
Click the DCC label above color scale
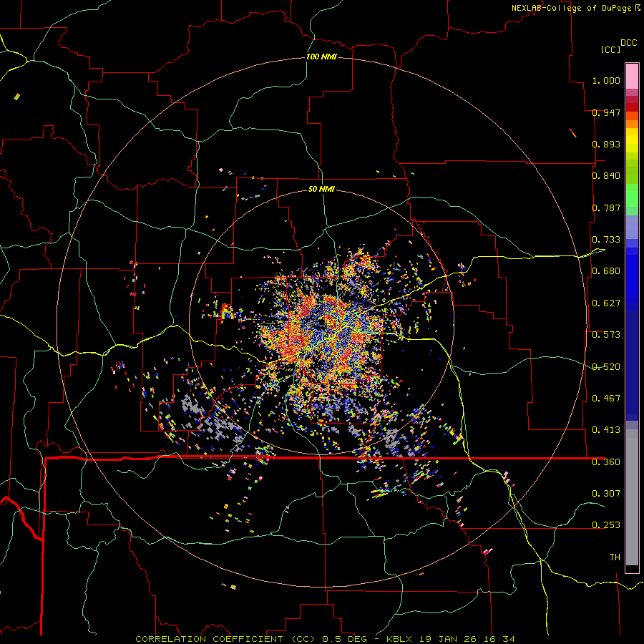(628, 43)
